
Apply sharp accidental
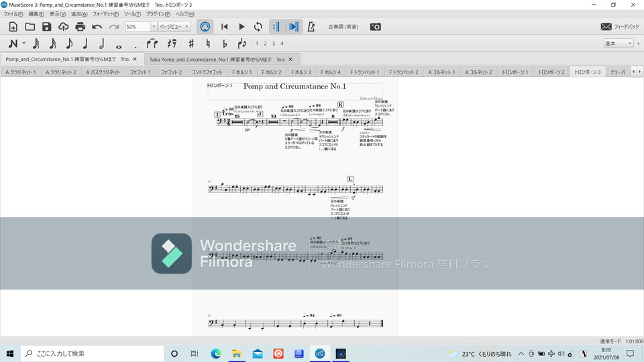coord(191,44)
